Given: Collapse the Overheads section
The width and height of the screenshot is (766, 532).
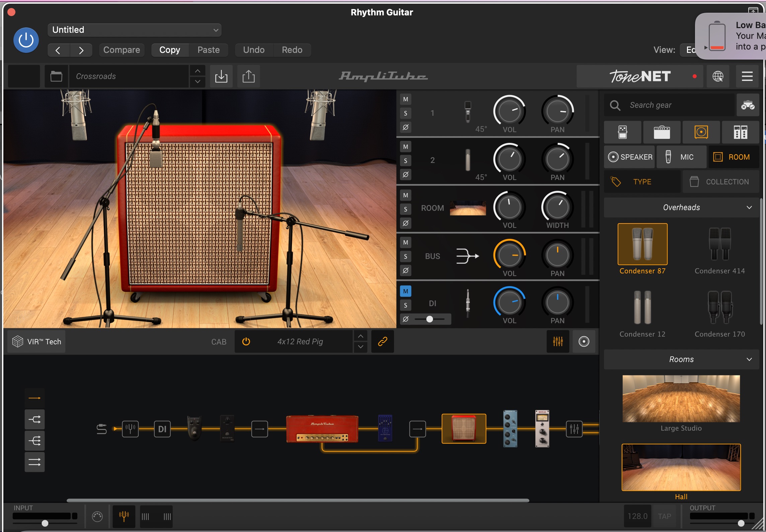Looking at the screenshot, I should (x=681, y=207).
